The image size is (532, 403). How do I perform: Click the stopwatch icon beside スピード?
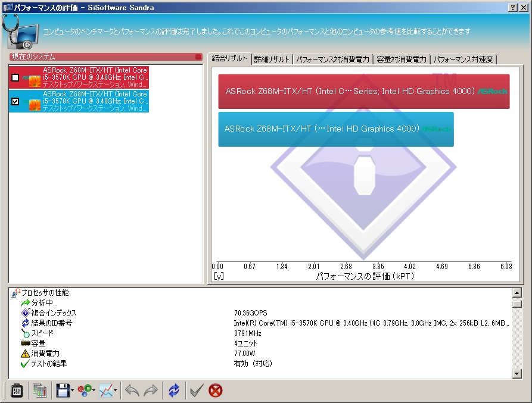pyautogui.click(x=26, y=333)
